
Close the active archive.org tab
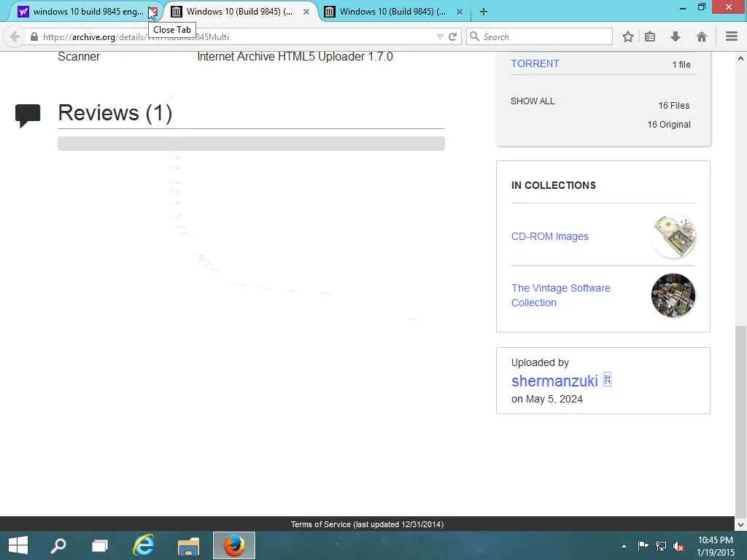pyautogui.click(x=306, y=12)
